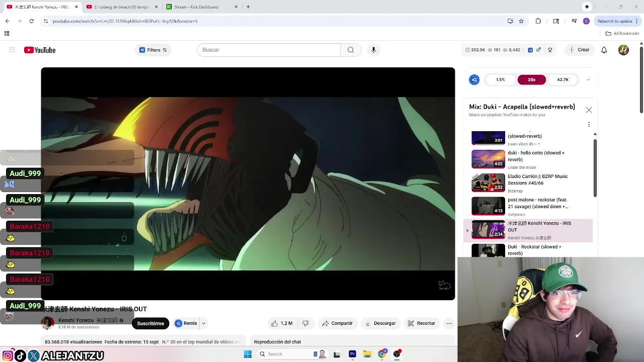Expand the IQ stats chevron

pyautogui.click(x=588, y=79)
